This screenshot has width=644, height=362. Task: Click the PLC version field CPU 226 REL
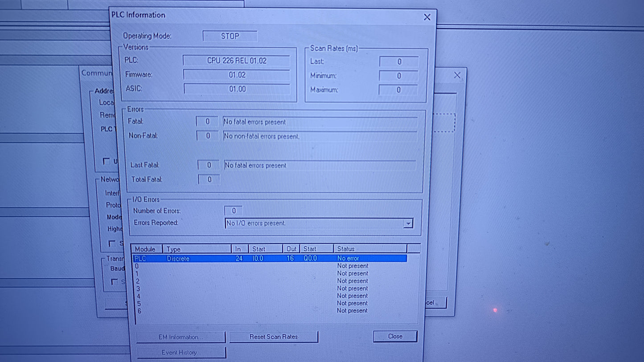(x=237, y=61)
